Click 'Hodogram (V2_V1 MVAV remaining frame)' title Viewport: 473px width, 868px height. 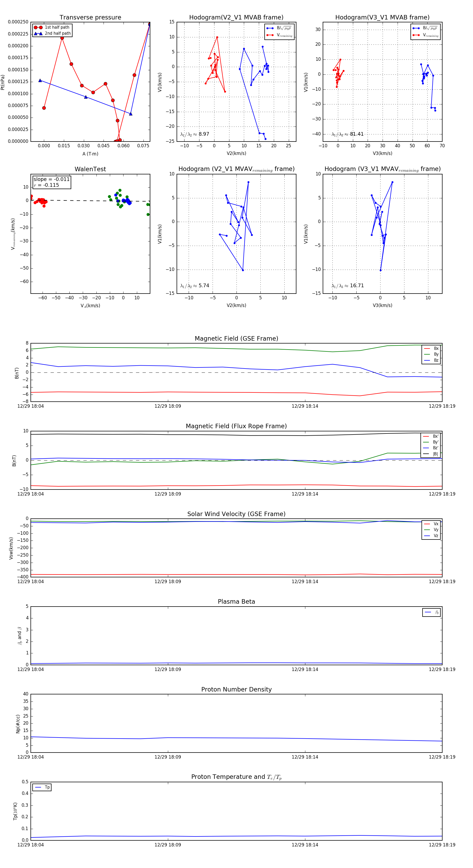pos(236,169)
